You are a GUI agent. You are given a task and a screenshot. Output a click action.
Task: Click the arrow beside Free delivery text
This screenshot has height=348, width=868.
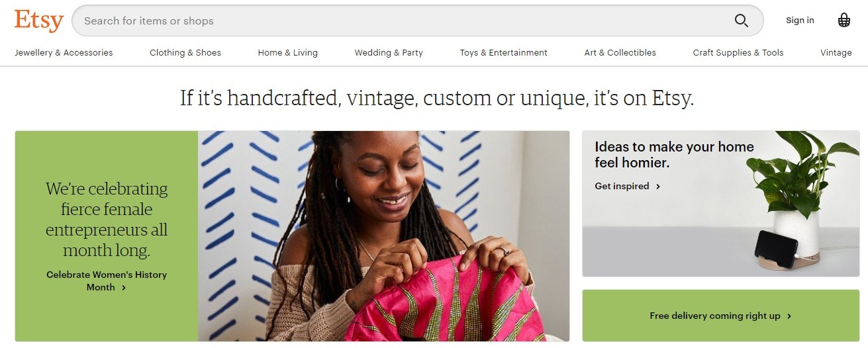pos(789,316)
